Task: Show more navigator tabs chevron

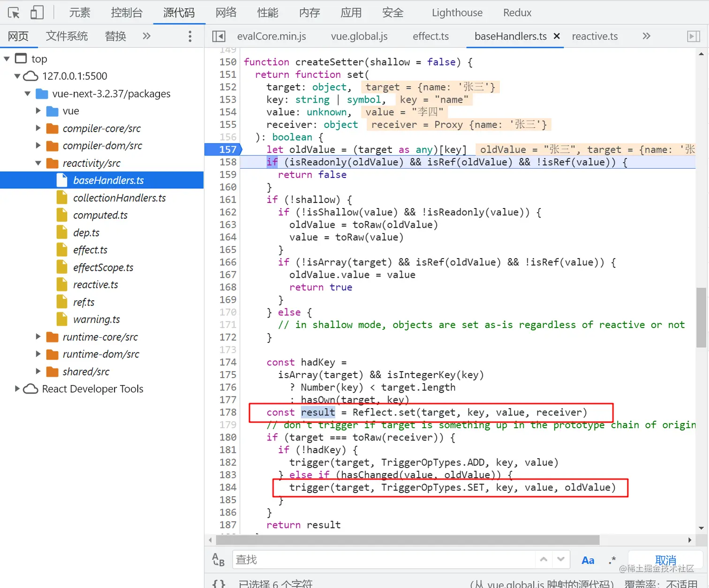Action: pos(147,36)
